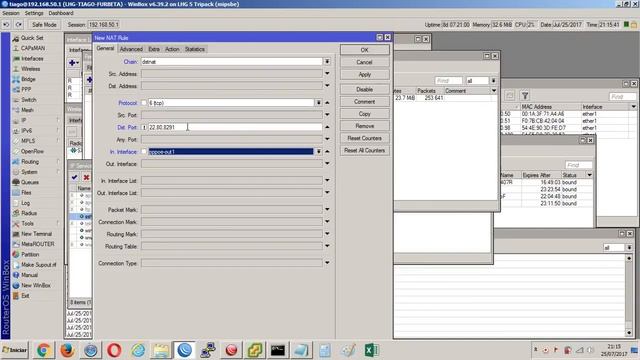Open the Radius menu
The height and width of the screenshot is (360, 640).
point(29,213)
